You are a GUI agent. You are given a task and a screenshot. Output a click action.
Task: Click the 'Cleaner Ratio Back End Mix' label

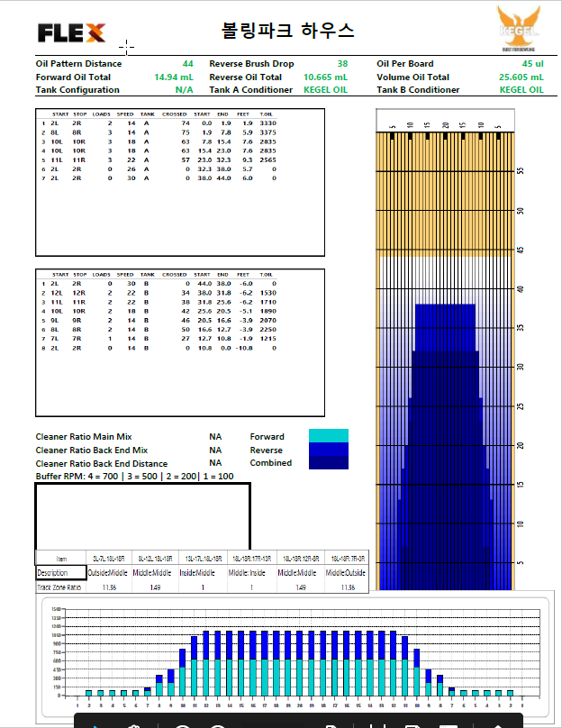coord(92,450)
